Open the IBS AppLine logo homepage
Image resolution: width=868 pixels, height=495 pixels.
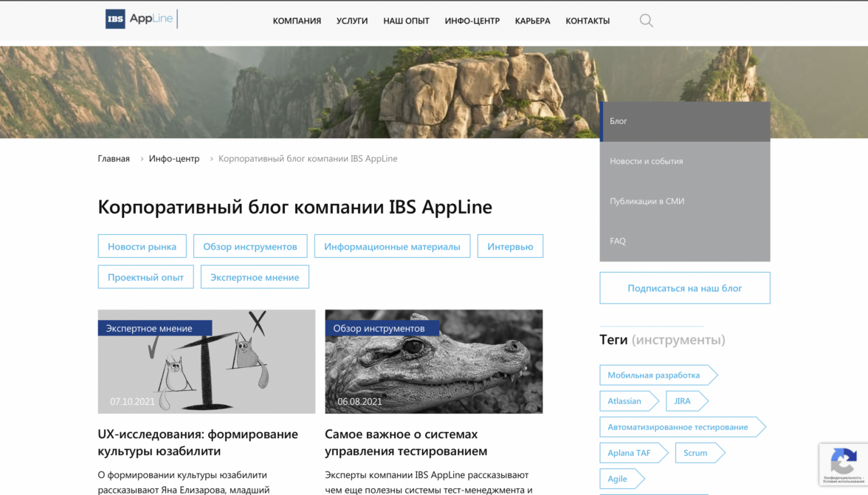click(x=141, y=19)
